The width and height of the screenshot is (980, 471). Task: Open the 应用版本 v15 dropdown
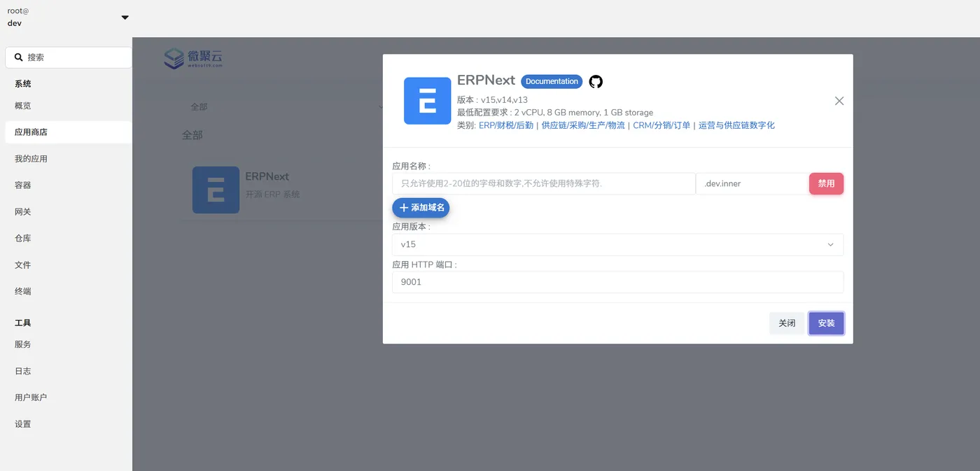[x=617, y=245]
